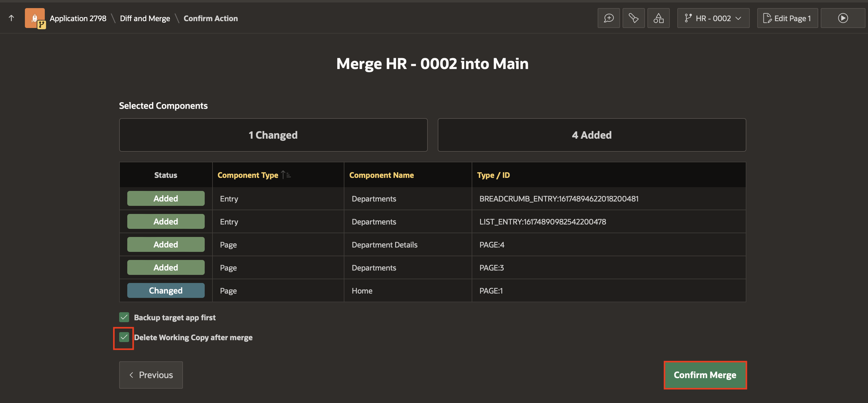Sort by the Type / ID column header
Viewport: 868px width, 403px height.
pos(493,175)
